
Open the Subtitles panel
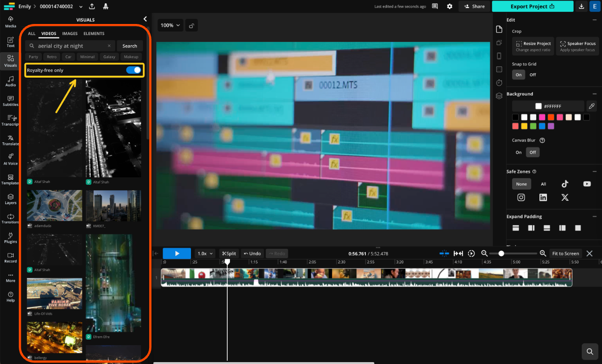[10, 101]
